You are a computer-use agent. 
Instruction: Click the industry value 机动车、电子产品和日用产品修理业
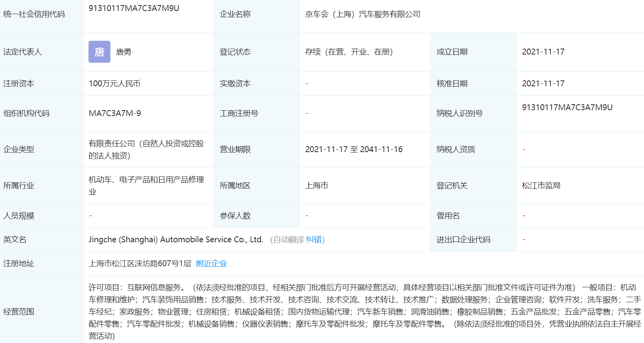tap(146, 185)
